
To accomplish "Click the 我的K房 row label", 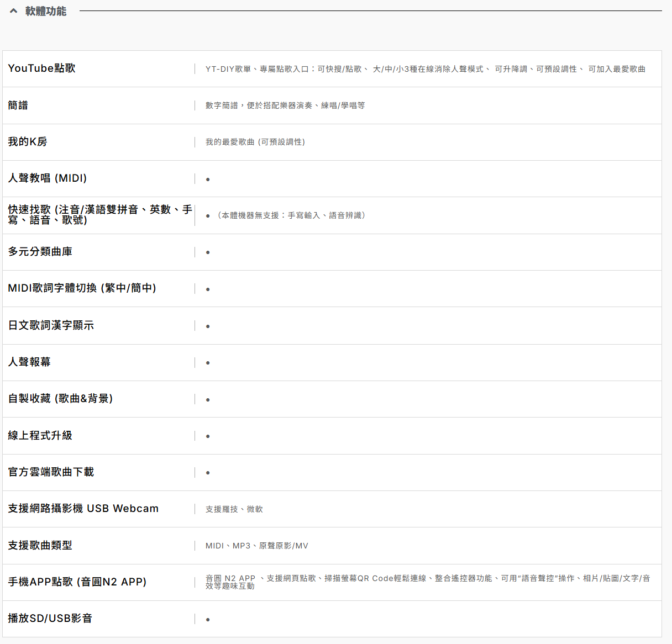I will pos(28,142).
